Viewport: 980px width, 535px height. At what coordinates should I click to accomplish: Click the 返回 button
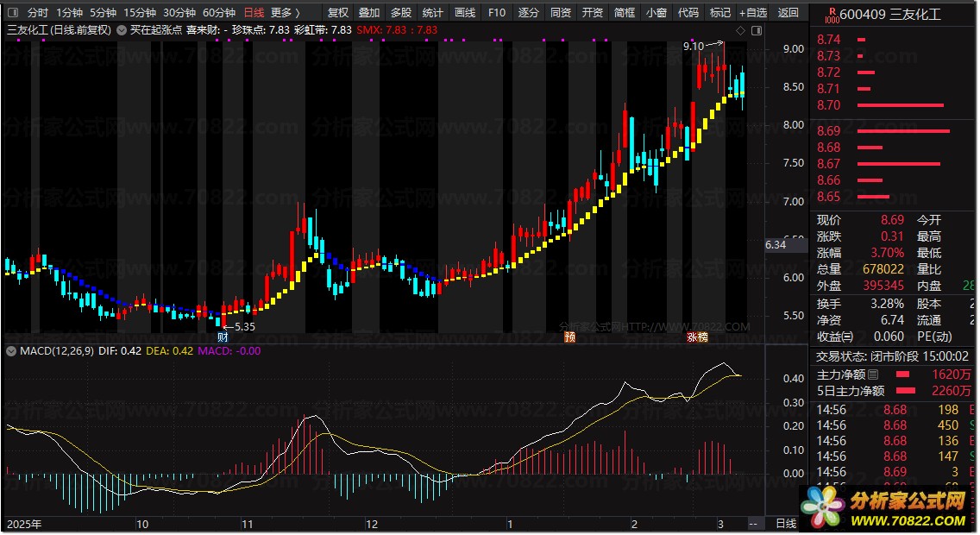pos(788,13)
